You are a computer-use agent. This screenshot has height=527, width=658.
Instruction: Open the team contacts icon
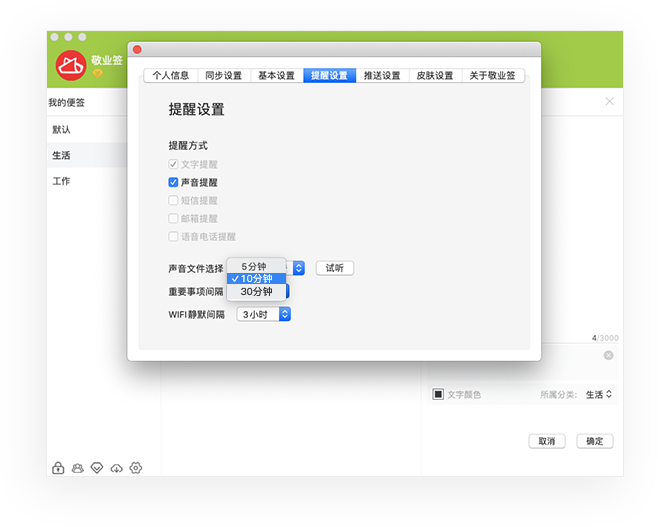(78, 468)
